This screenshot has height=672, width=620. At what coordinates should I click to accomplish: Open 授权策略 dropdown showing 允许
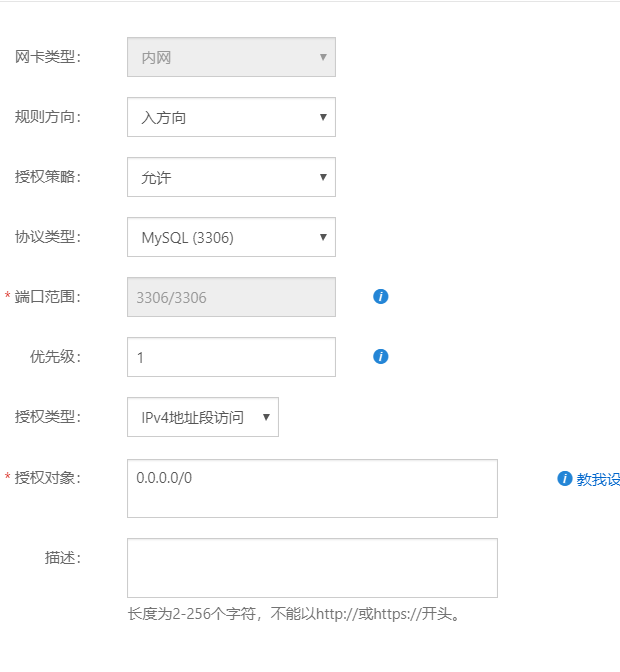click(231, 177)
